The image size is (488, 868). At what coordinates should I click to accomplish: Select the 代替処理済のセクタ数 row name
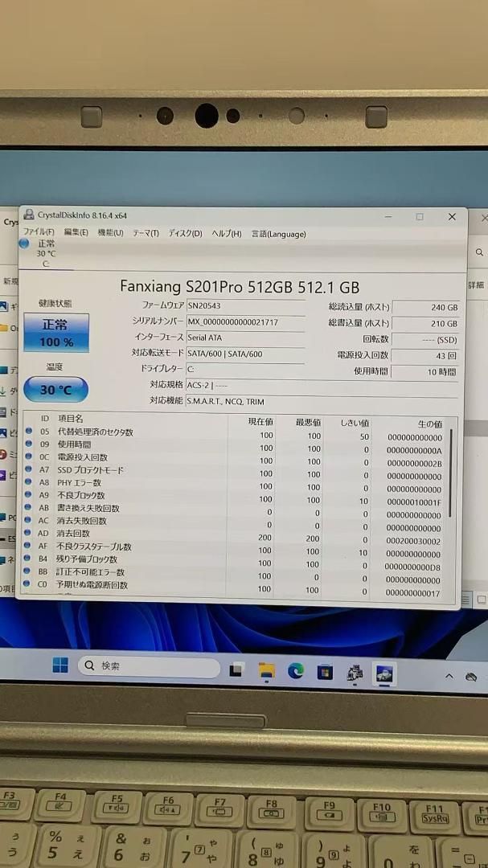pyautogui.click(x=95, y=432)
